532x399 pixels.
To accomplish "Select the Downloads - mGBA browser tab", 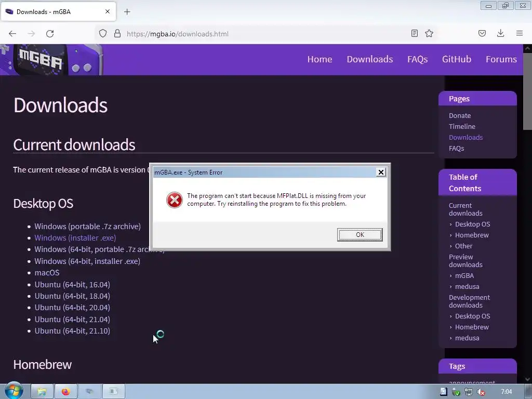I will click(58, 11).
